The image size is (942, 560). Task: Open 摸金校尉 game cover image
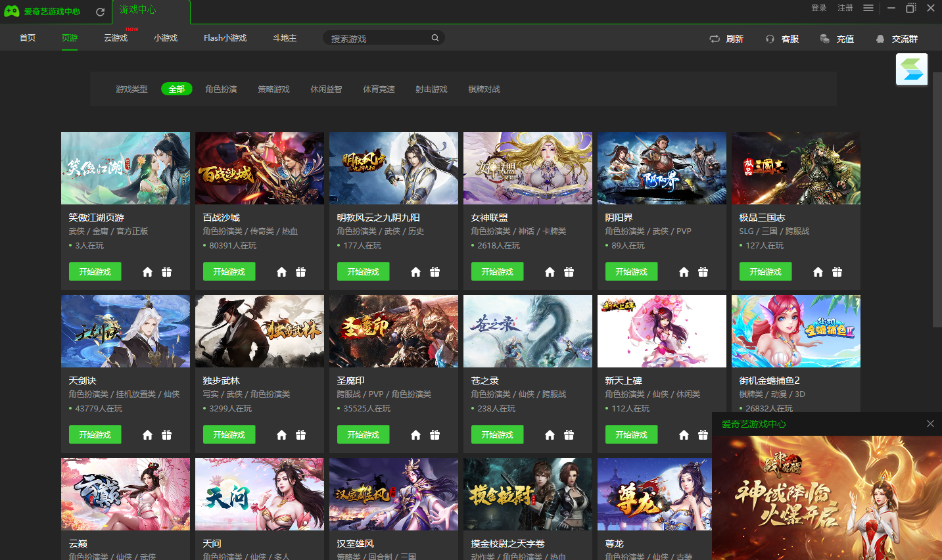point(528,494)
